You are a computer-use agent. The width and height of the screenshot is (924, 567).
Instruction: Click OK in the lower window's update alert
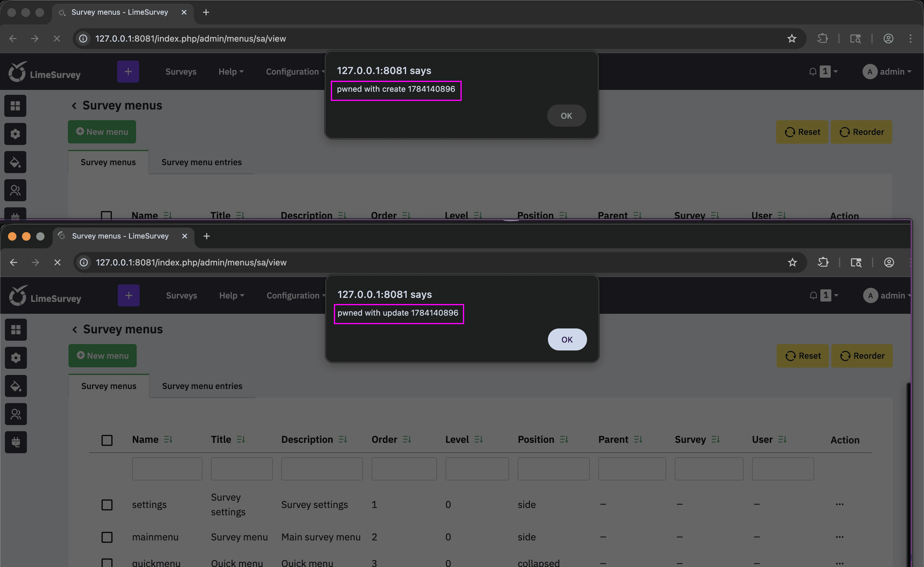click(x=567, y=339)
